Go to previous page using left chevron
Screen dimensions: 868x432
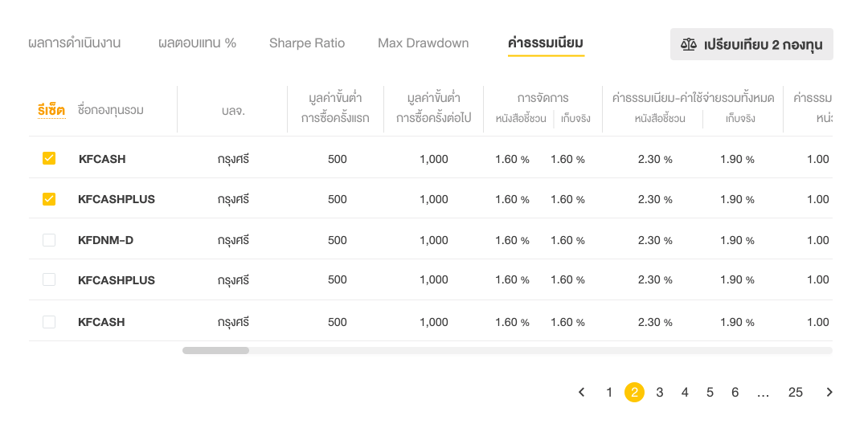(x=582, y=392)
